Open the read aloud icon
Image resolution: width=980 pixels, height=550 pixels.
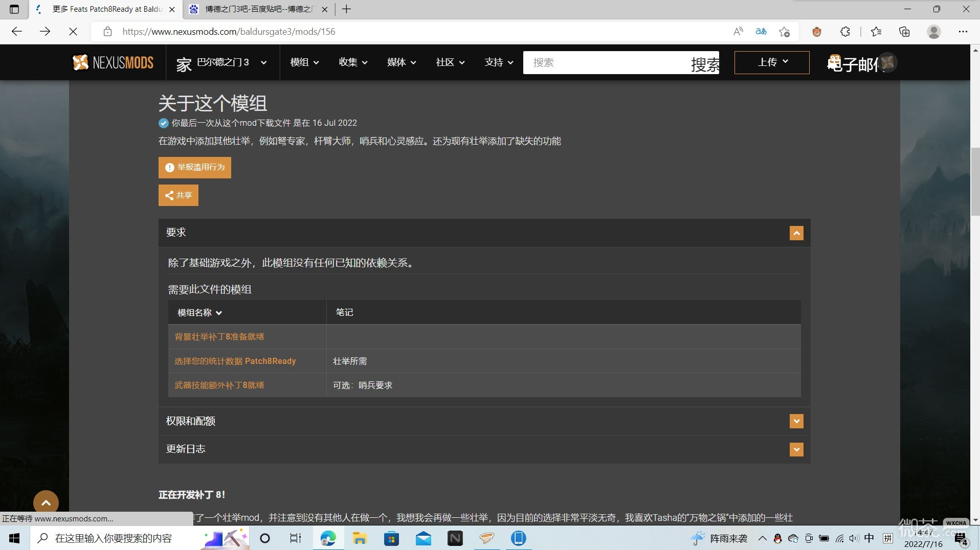(x=738, y=32)
